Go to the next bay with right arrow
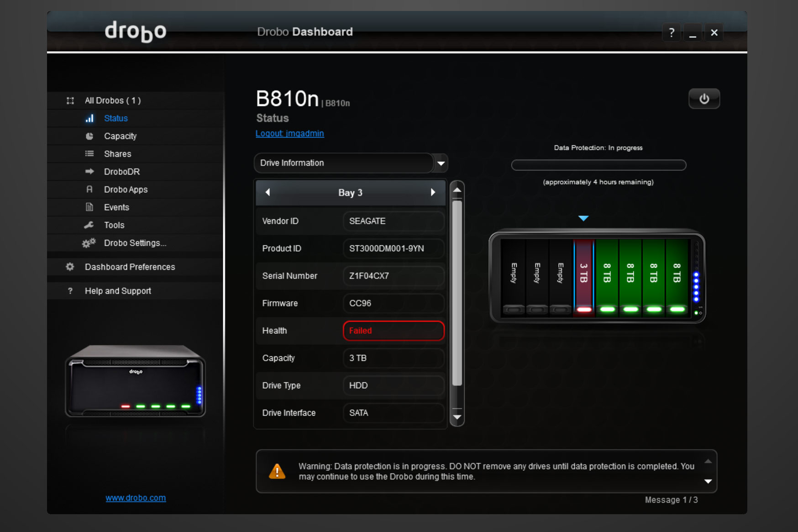Image resolution: width=798 pixels, height=532 pixels. click(x=433, y=192)
